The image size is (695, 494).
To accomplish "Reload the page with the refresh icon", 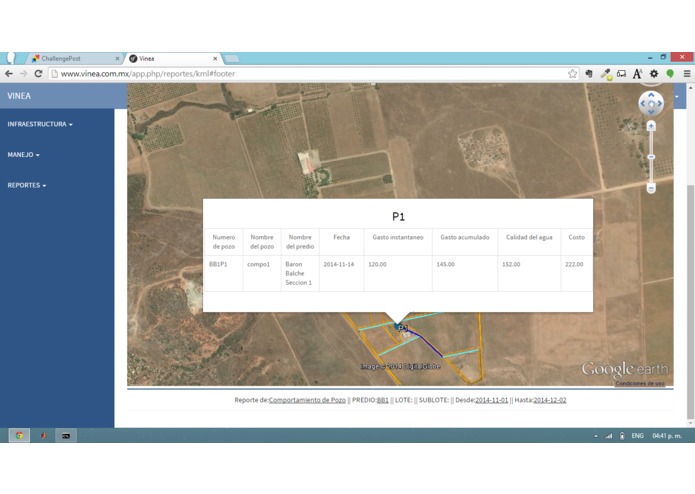I will click(x=39, y=74).
